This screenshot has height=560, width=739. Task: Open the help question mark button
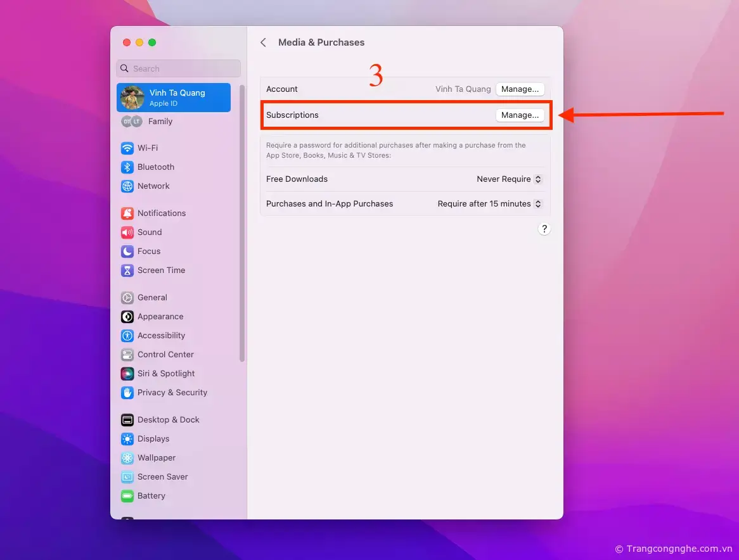coord(544,229)
